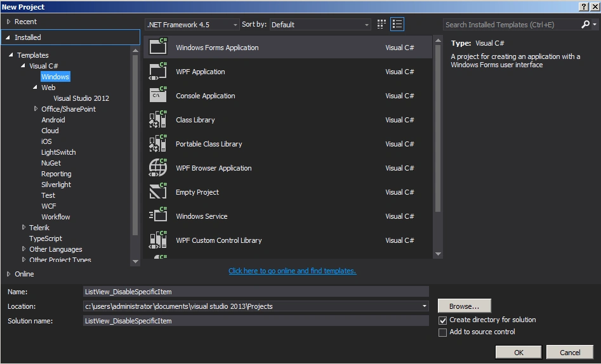Screen dimensions: 601x364
Task: Click the search magnifier icon
Action: [585, 25]
